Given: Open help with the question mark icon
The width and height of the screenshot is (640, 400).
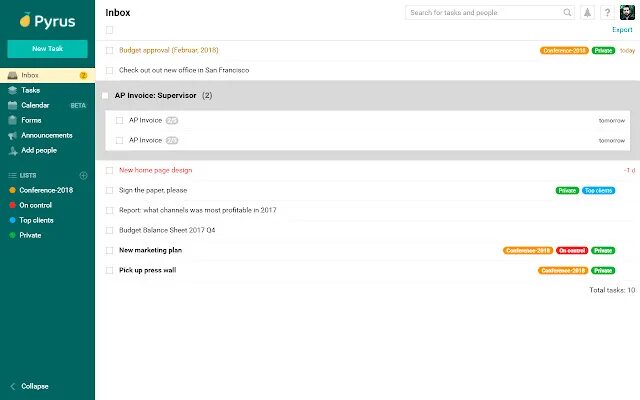Looking at the screenshot, I should click(x=606, y=13).
